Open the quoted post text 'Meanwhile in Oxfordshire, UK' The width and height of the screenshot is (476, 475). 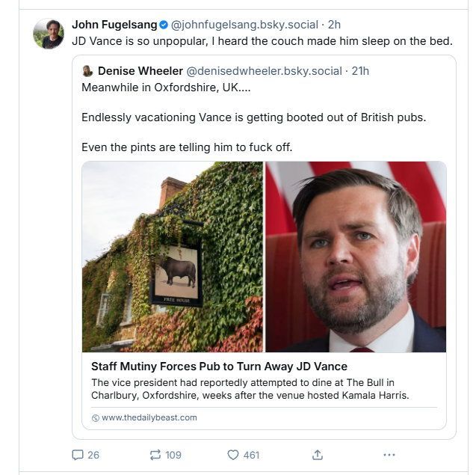[166, 88]
